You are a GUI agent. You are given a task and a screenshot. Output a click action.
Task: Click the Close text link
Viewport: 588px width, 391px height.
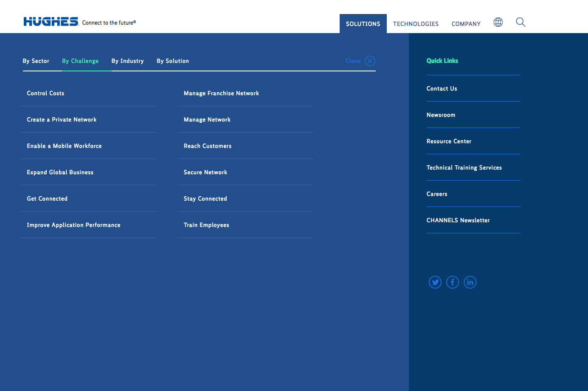click(353, 61)
